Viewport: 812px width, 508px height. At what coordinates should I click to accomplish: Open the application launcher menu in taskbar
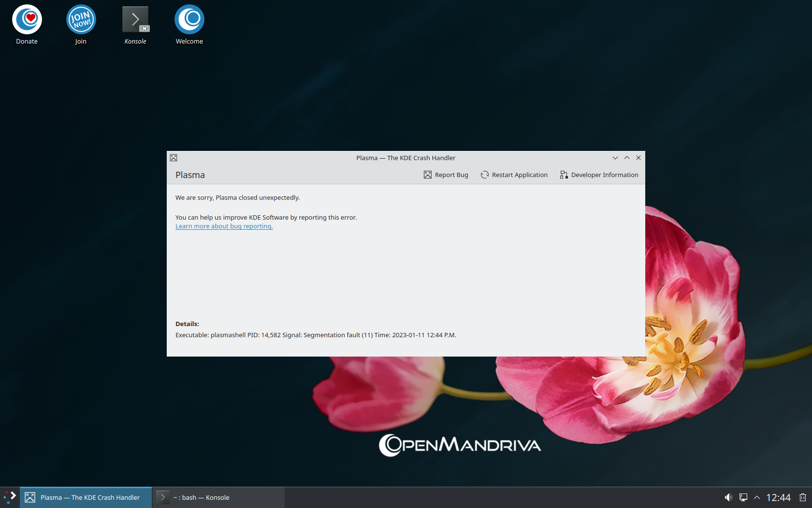tap(10, 497)
